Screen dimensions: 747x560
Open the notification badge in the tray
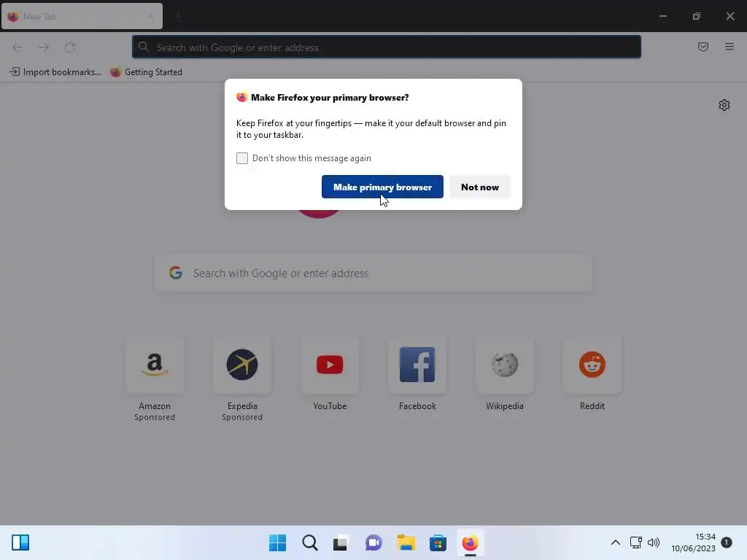tap(727, 542)
